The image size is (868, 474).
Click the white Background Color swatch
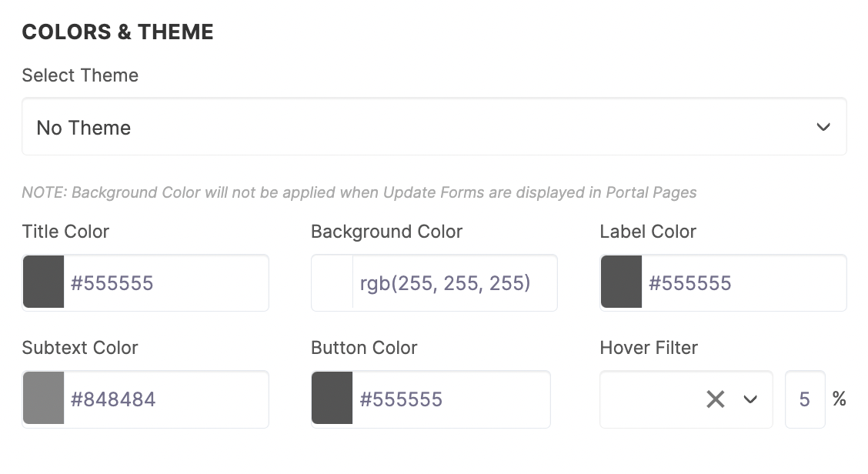[x=332, y=283]
